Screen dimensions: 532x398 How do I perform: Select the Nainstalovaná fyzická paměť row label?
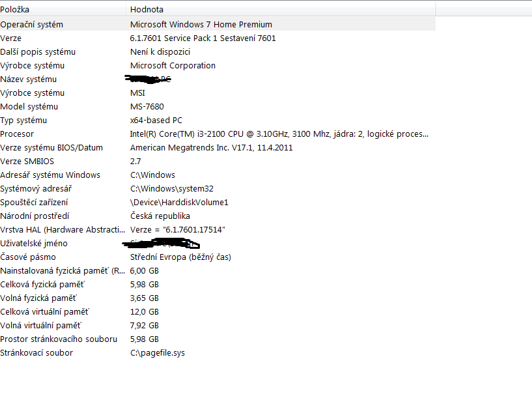(x=63, y=271)
